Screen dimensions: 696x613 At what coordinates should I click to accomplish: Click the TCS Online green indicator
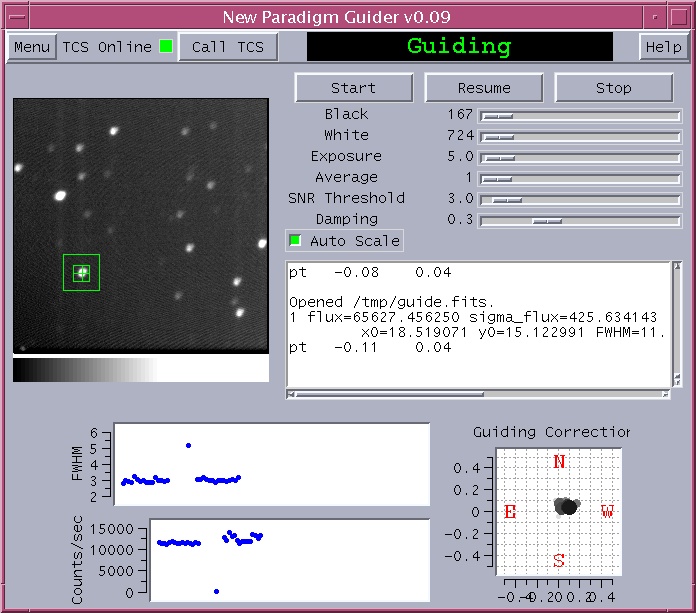pyautogui.click(x=166, y=47)
